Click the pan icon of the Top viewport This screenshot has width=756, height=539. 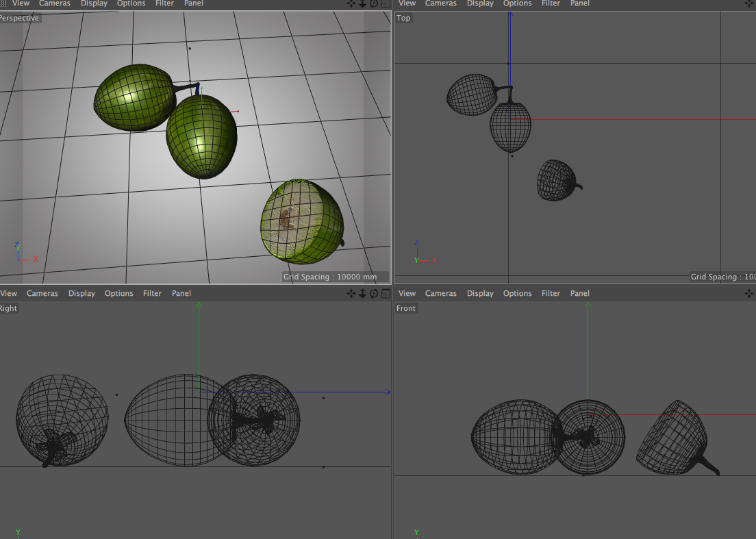(x=749, y=3)
